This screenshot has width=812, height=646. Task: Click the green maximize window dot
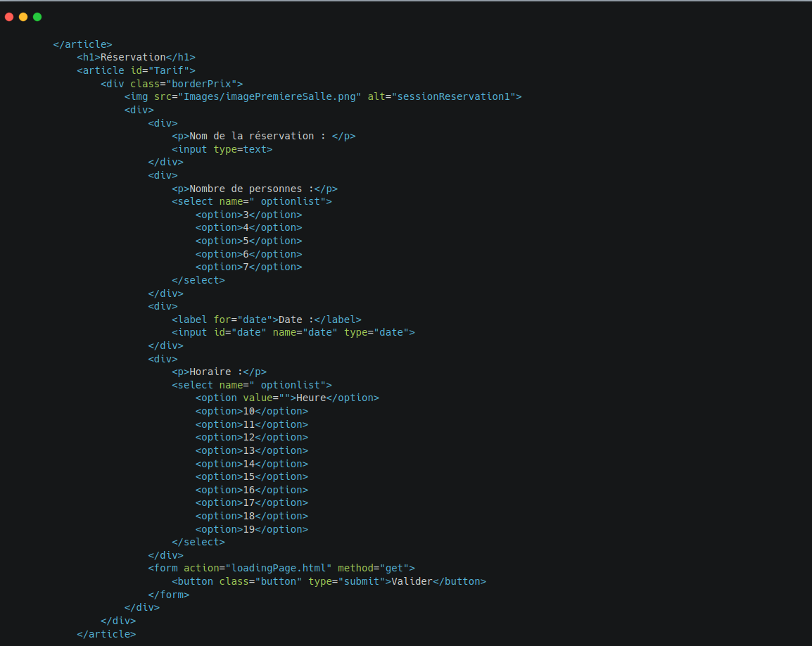37,17
